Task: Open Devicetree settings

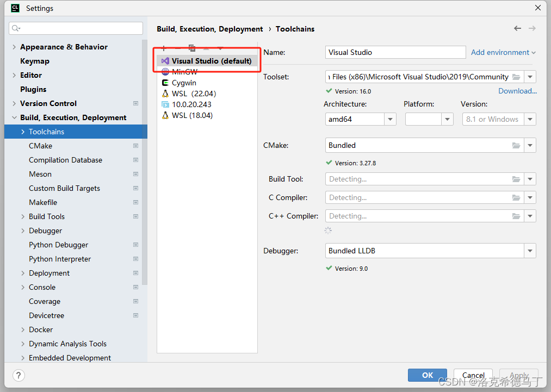Action: point(47,315)
